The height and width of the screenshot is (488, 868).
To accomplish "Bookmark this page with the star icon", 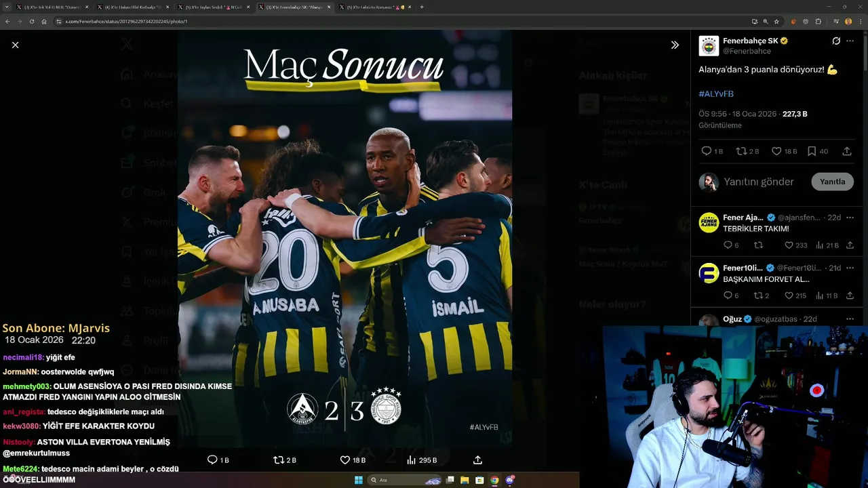I will (776, 21).
